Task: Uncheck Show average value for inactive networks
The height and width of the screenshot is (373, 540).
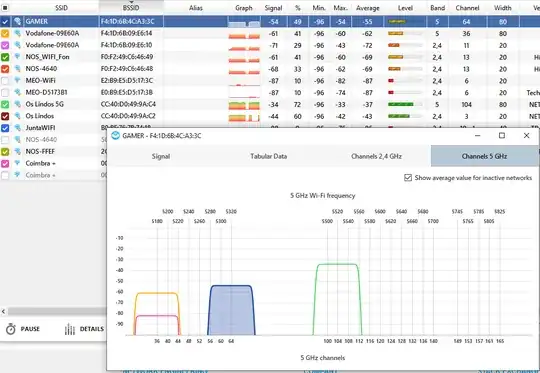Action: click(x=408, y=178)
